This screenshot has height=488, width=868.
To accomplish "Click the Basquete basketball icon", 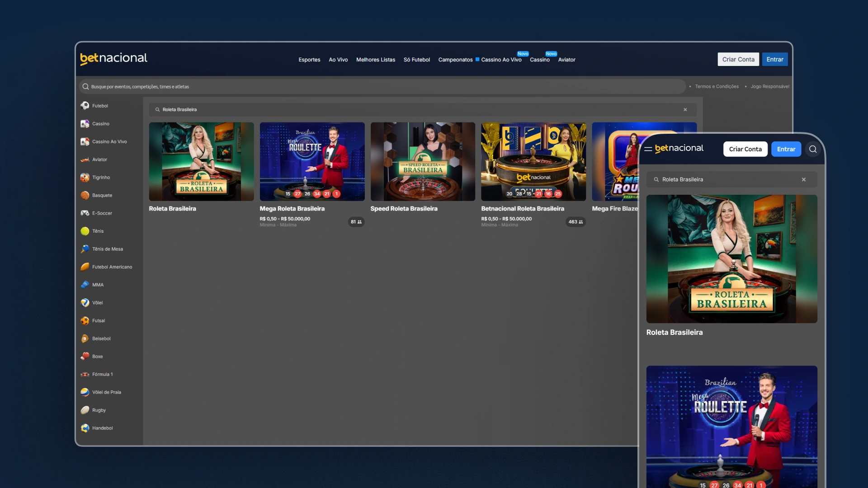I will pos(85,195).
